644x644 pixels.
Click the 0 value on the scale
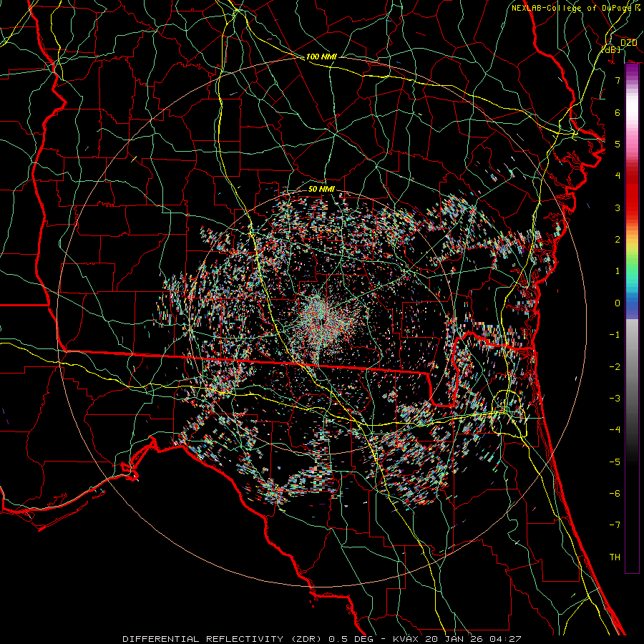[618, 303]
